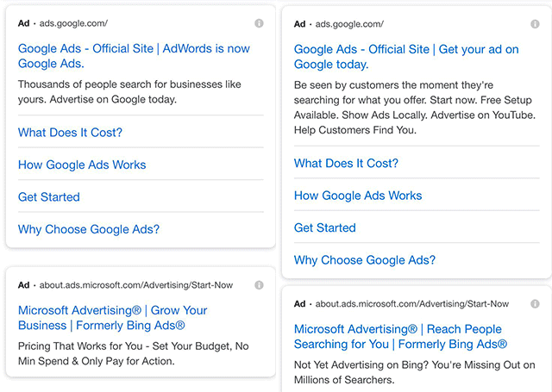Select 'How Google Ads Works' under 'Get your ad' ad
Screen dimensions: 552x392
[358, 196]
